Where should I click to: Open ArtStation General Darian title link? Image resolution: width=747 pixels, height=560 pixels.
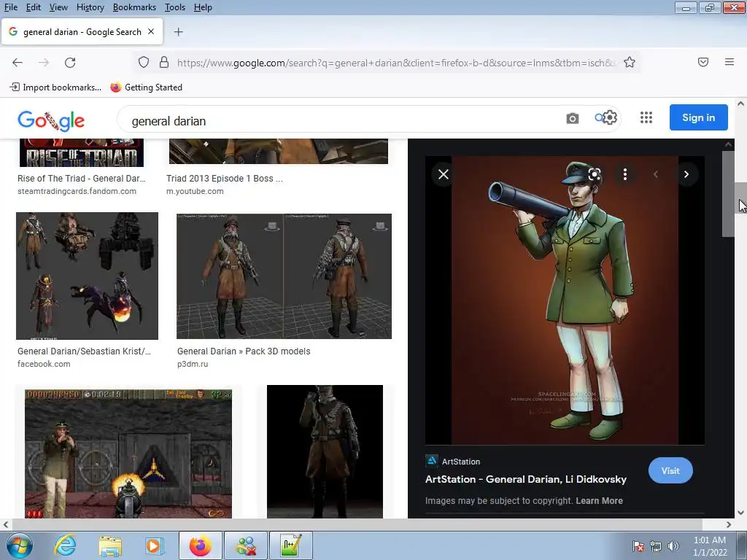[525, 479]
